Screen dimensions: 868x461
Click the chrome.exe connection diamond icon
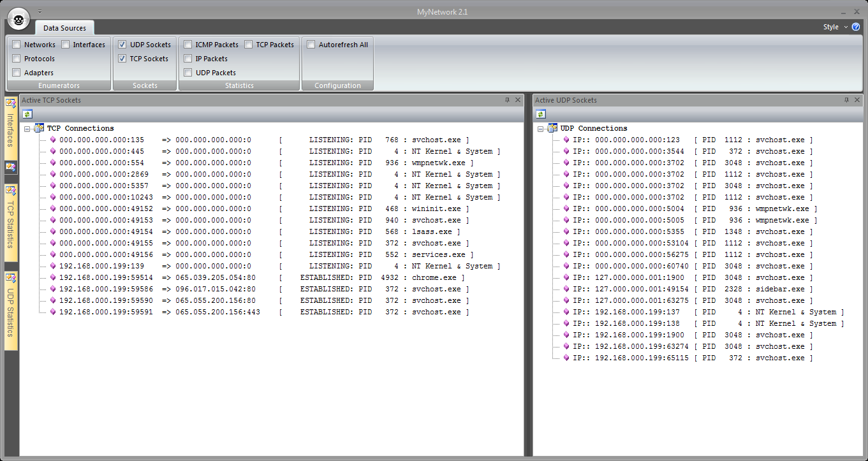coord(53,278)
